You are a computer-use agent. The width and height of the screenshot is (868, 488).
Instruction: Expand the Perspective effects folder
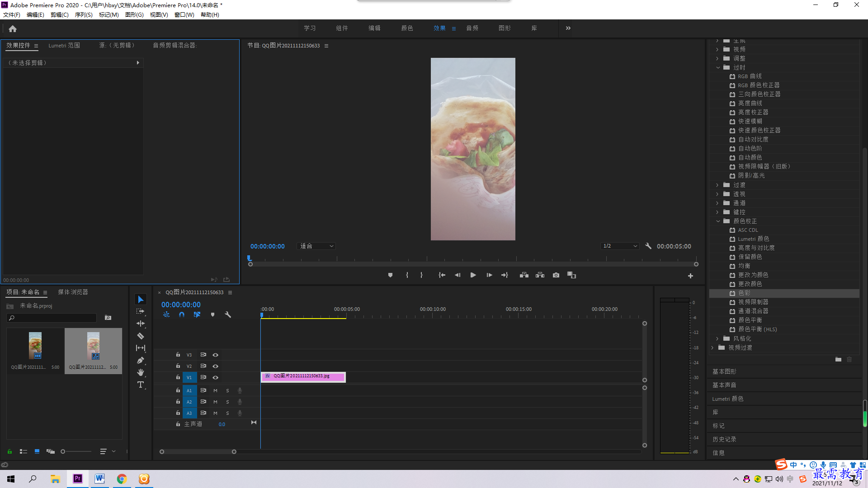point(717,194)
